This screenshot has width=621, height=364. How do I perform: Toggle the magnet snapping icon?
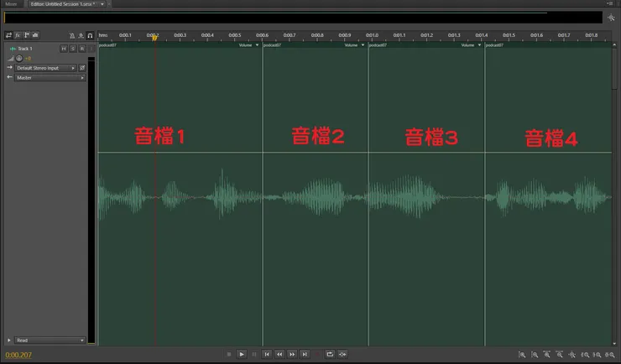click(90, 35)
